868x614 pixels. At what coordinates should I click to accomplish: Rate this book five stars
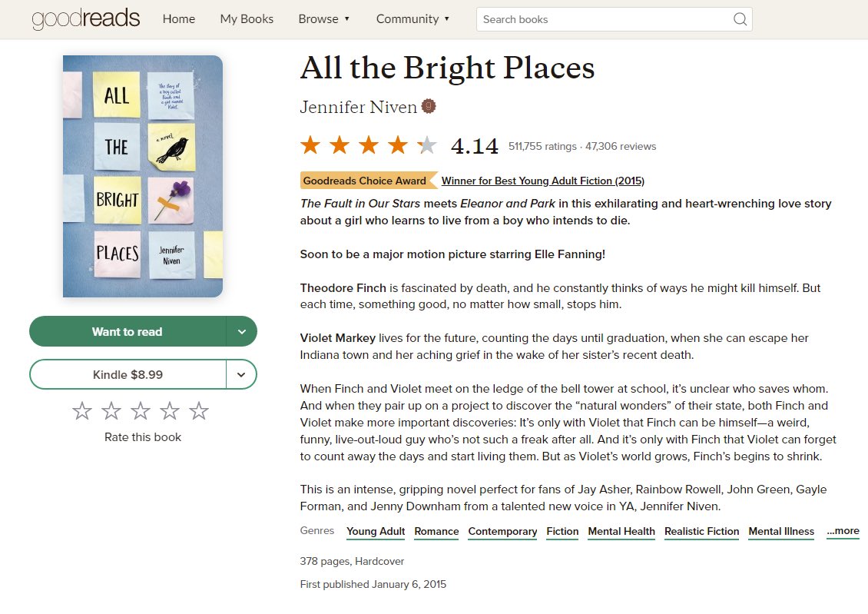pos(199,411)
